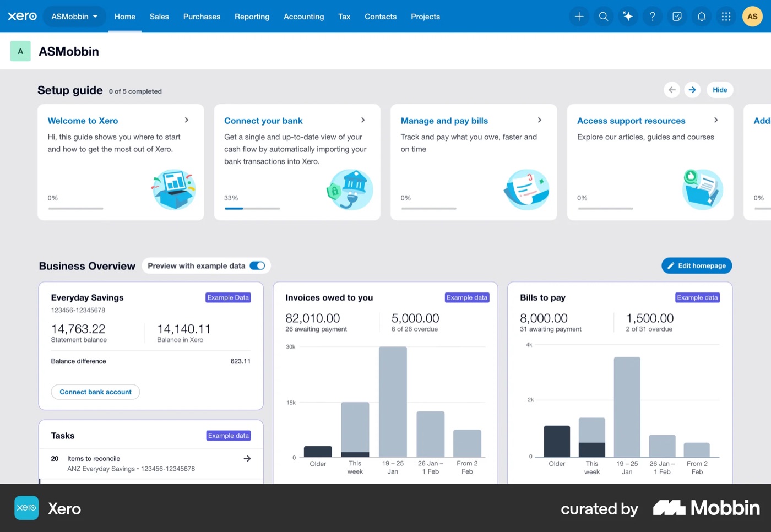Screen dimensions: 771x532
Task: Click Connect bank account button
Action: tap(95, 392)
